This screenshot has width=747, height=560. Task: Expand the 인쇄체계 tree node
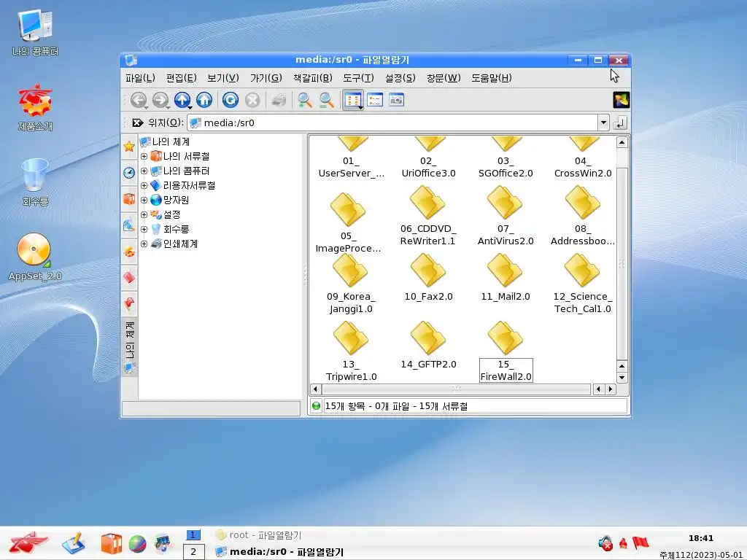144,244
